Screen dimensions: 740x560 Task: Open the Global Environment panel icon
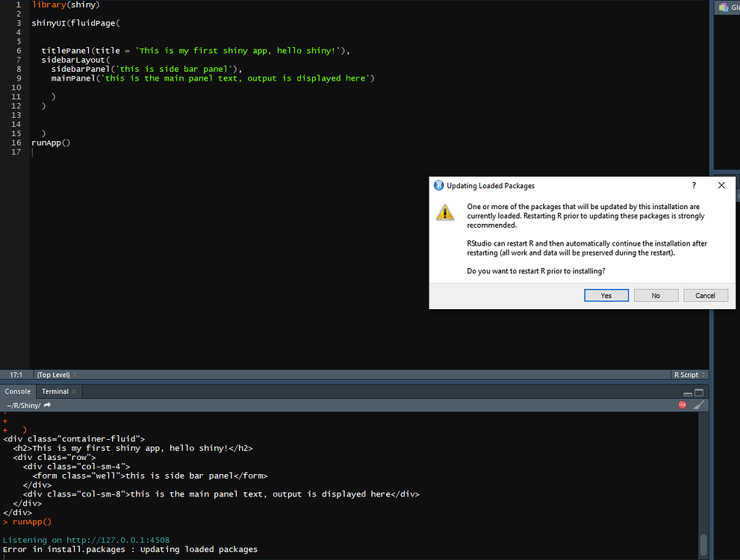coord(722,7)
